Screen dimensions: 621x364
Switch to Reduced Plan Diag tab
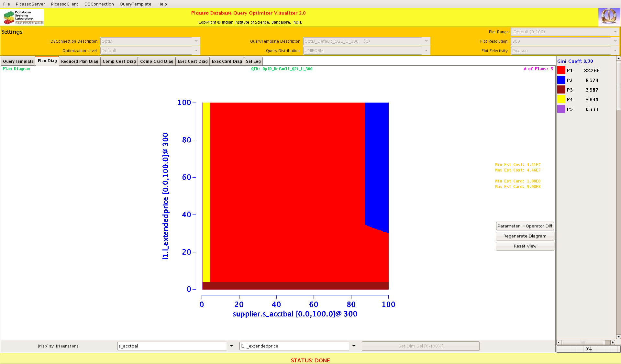(x=80, y=61)
